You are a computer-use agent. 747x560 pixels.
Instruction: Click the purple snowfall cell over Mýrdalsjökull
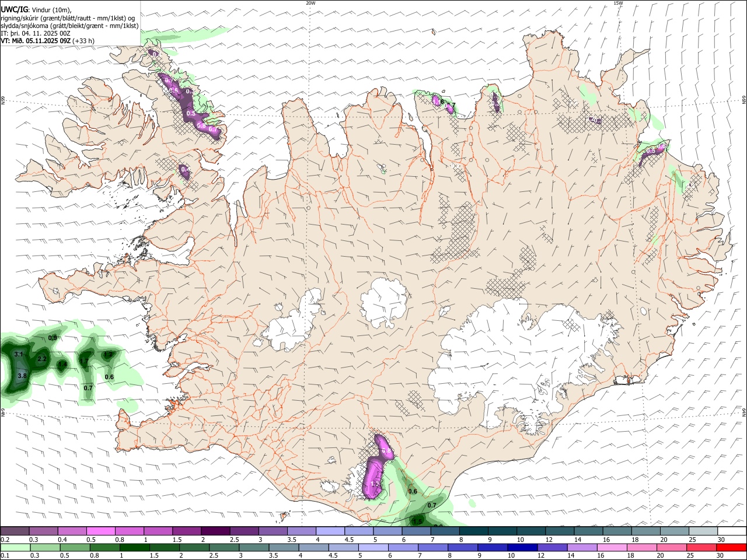tap(373, 478)
